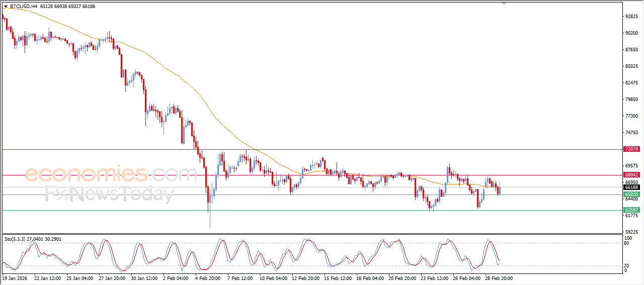Select the green 62597 support price tag
The height and width of the screenshot is (285, 644).
(631, 210)
